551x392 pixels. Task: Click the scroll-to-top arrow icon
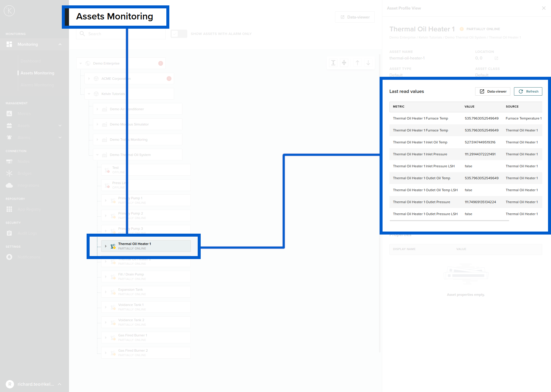click(357, 63)
